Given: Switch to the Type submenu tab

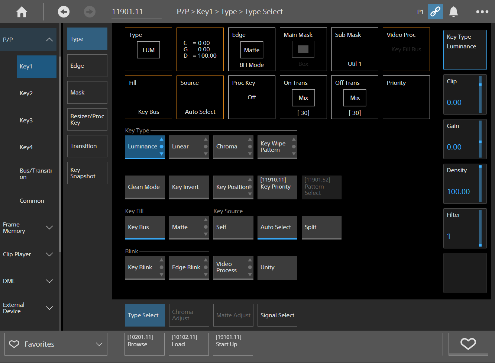Looking at the screenshot, I should coord(87,39).
